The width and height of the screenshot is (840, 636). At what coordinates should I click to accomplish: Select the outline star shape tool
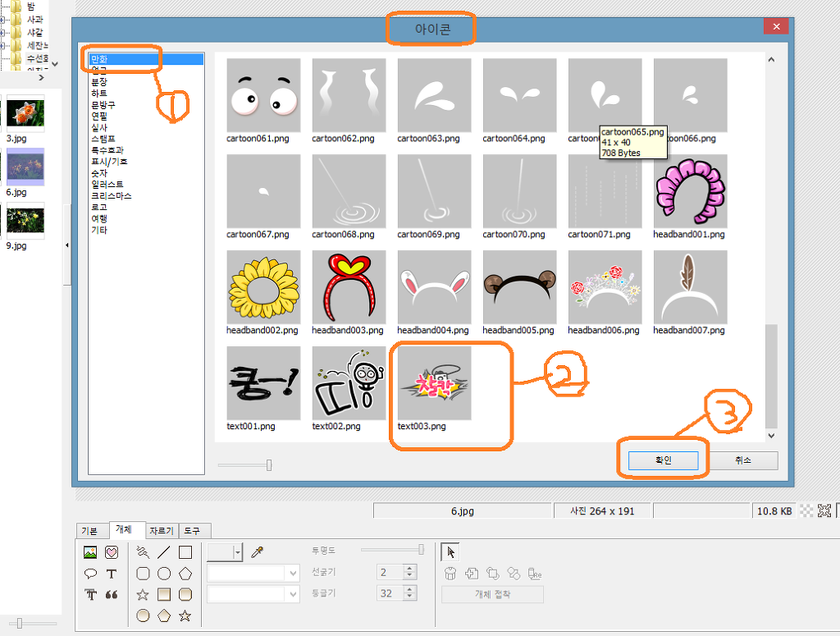[x=143, y=594]
